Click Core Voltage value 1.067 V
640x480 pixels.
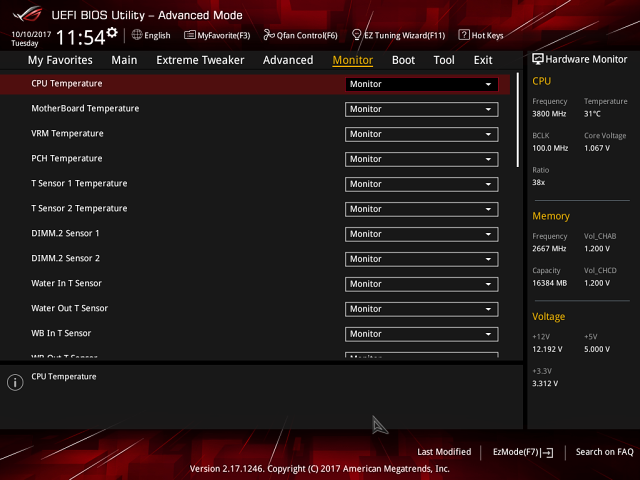[x=597, y=148]
